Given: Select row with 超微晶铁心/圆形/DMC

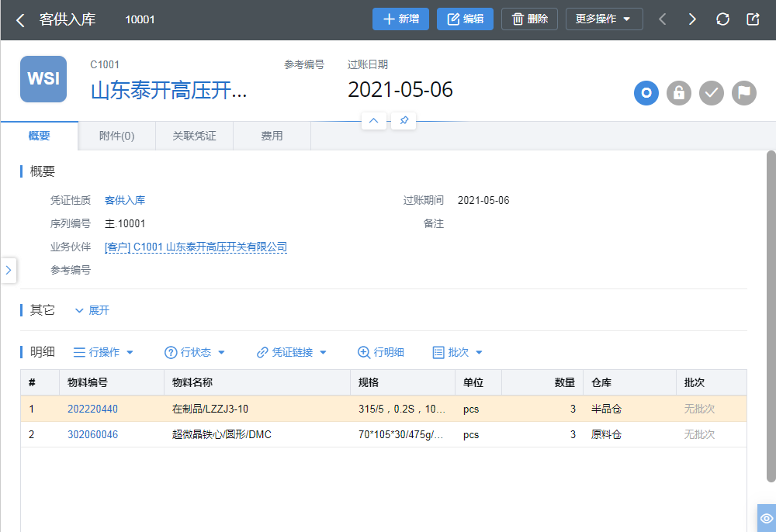Looking at the screenshot, I should [383, 434].
